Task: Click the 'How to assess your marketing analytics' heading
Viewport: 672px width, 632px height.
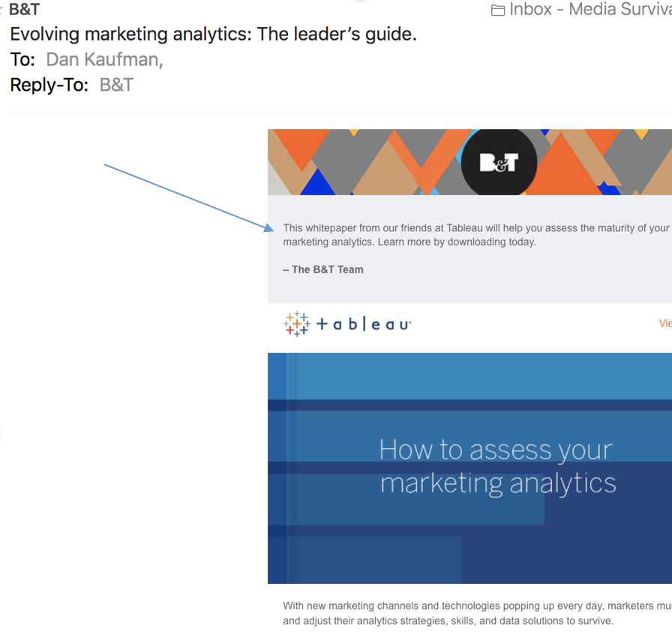Action: (x=497, y=466)
